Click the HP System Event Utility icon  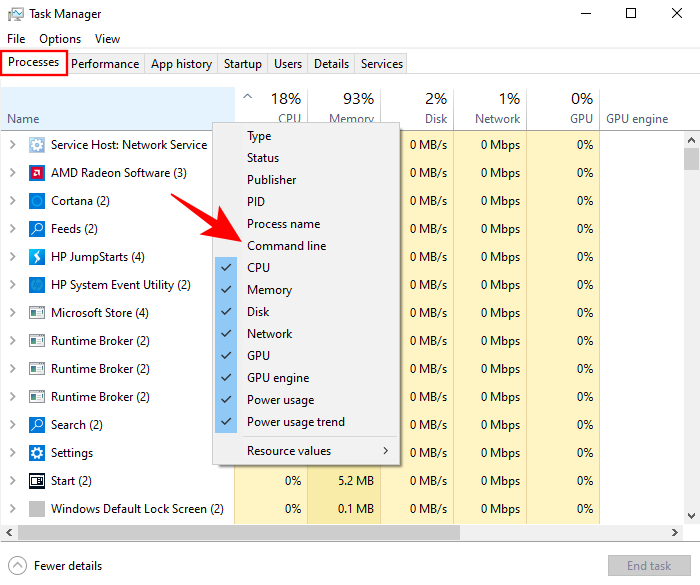pyautogui.click(x=37, y=285)
